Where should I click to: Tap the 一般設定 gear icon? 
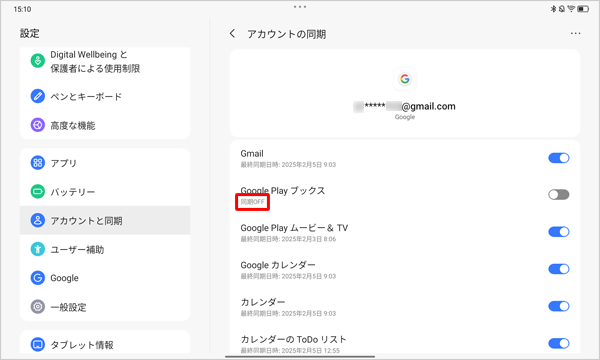(x=38, y=307)
